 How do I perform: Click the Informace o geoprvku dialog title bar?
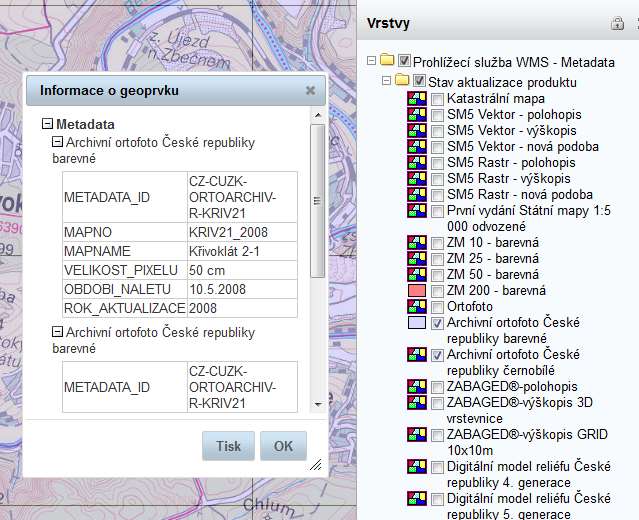point(176,90)
